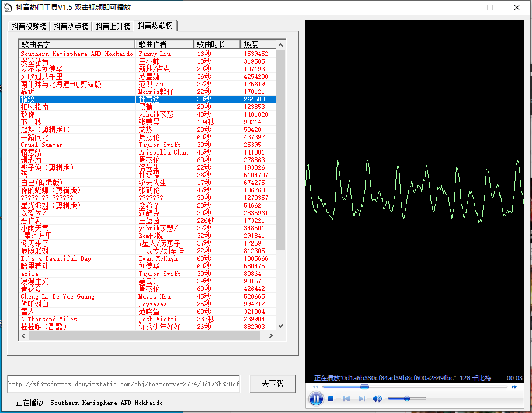Click heat value 5104707

(x=256, y=175)
